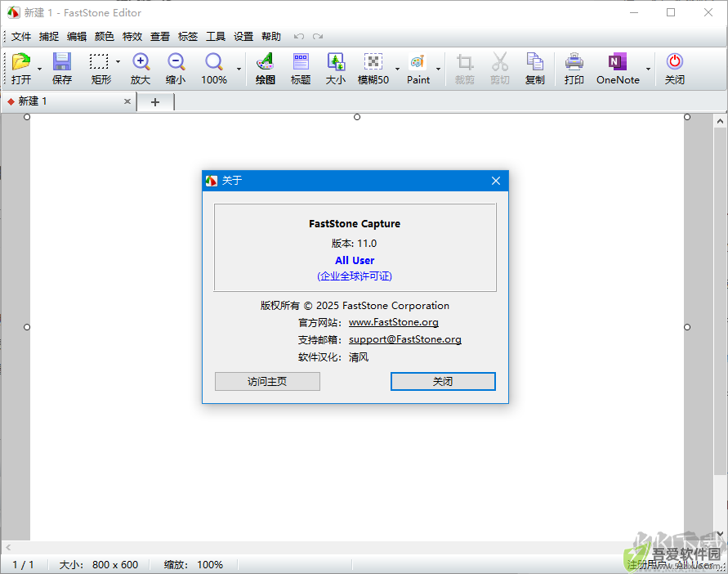
Task: Click the 缩放 100% status bar text
Action: click(x=194, y=565)
